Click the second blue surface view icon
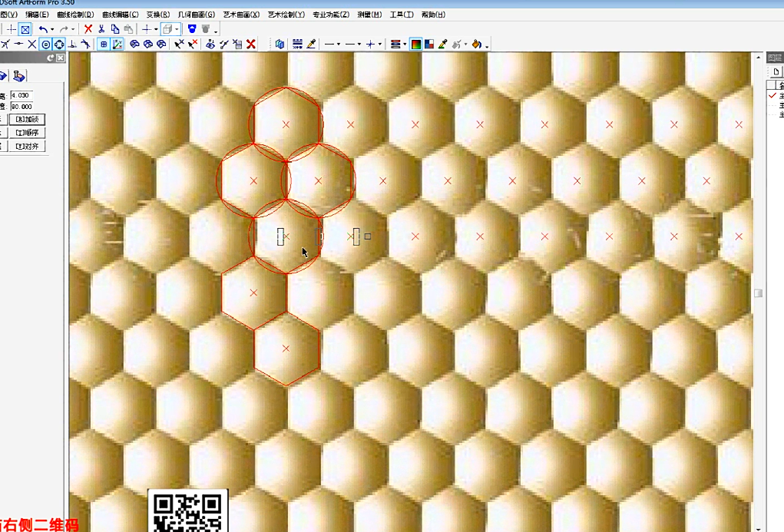This screenshot has height=532, width=784. (x=148, y=45)
